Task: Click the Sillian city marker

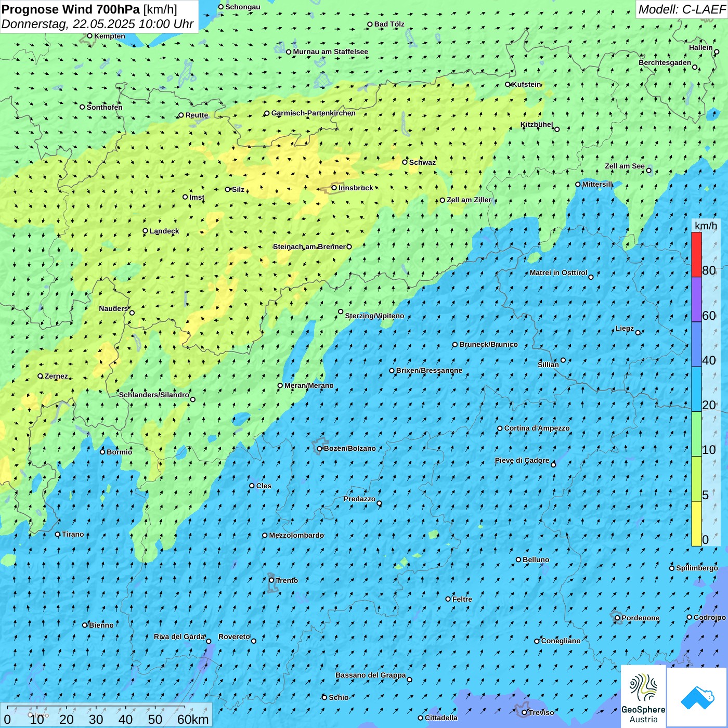Action: 563,360
